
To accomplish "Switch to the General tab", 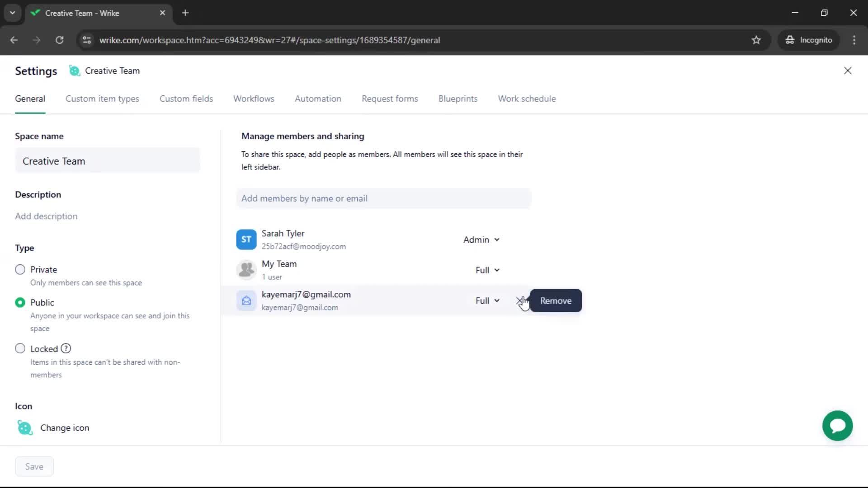I will (x=30, y=99).
